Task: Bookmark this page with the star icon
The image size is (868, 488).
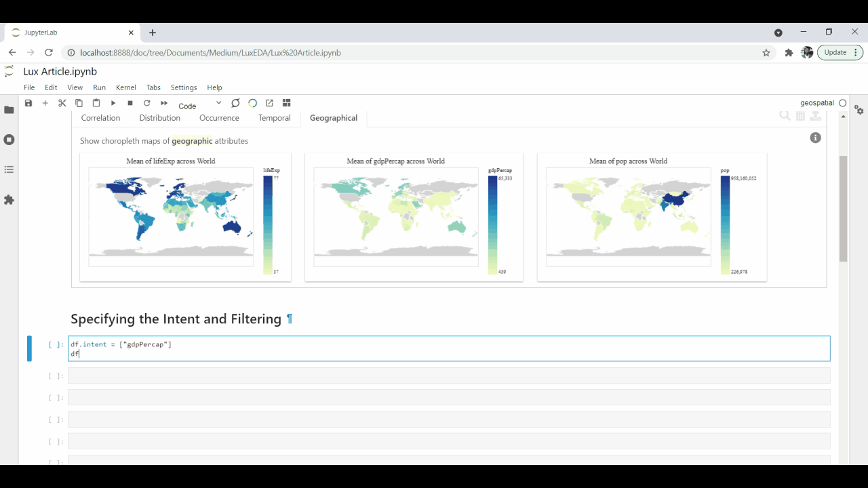Action: click(x=766, y=52)
